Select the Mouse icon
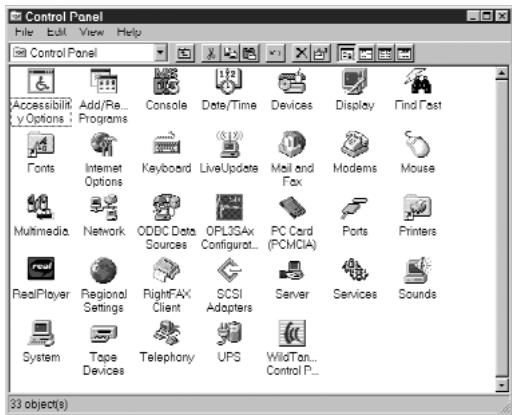 click(418, 144)
